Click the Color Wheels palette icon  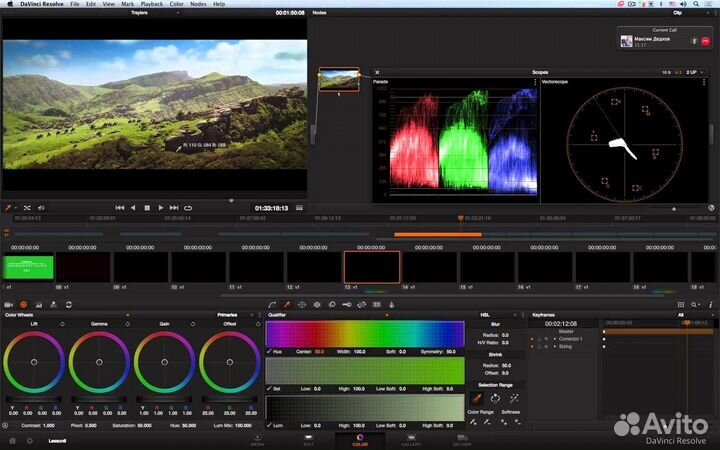(23, 304)
